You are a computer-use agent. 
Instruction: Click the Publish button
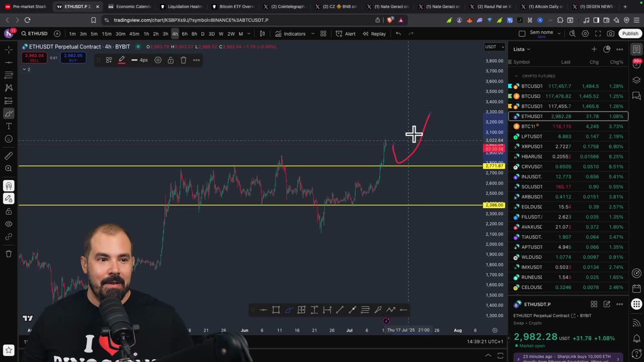coord(630,34)
